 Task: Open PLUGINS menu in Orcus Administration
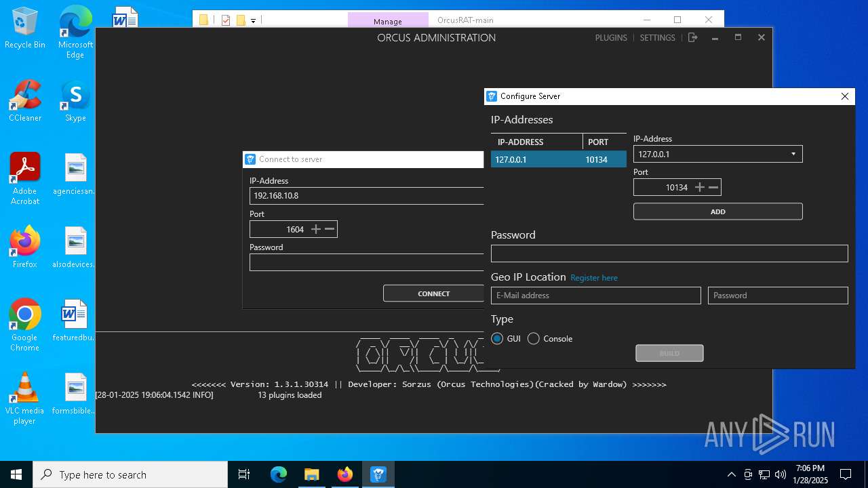pyautogui.click(x=611, y=38)
